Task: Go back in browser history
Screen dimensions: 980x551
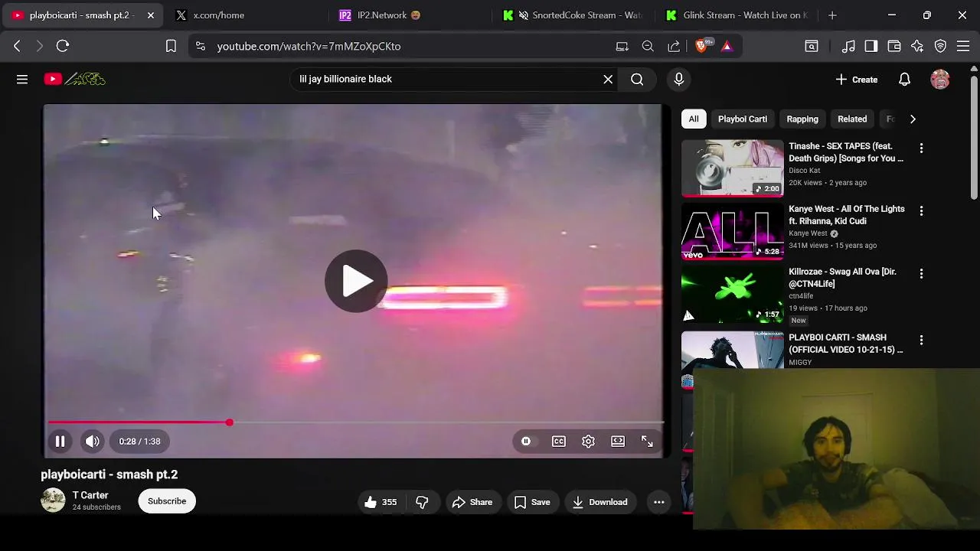Action: coord(17,46)
